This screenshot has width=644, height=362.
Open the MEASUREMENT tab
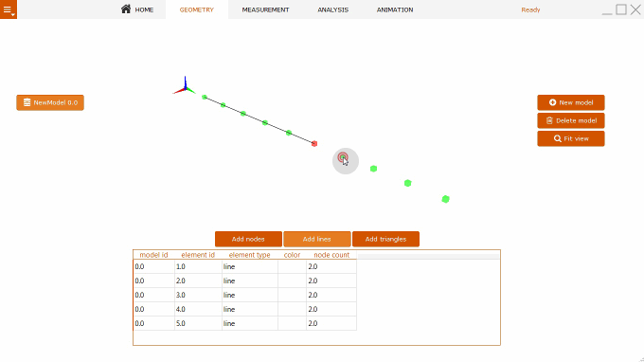(x=265, y=9)
